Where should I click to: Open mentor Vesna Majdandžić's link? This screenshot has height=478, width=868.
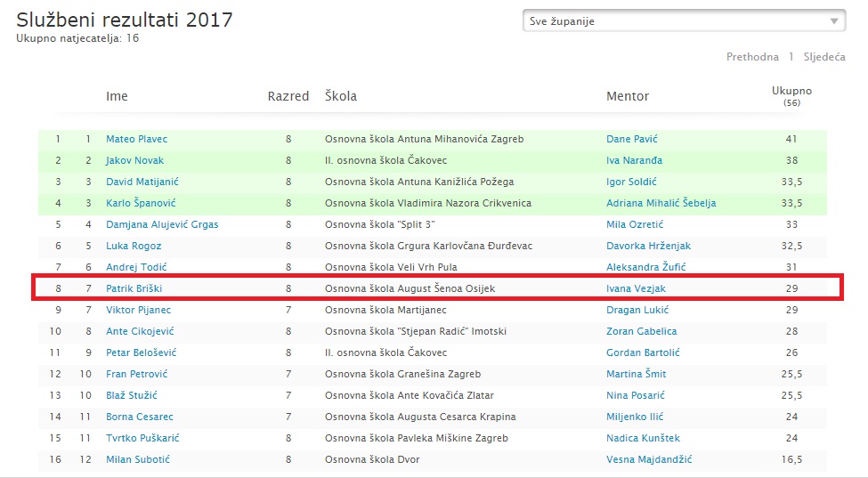click(649, 459)
